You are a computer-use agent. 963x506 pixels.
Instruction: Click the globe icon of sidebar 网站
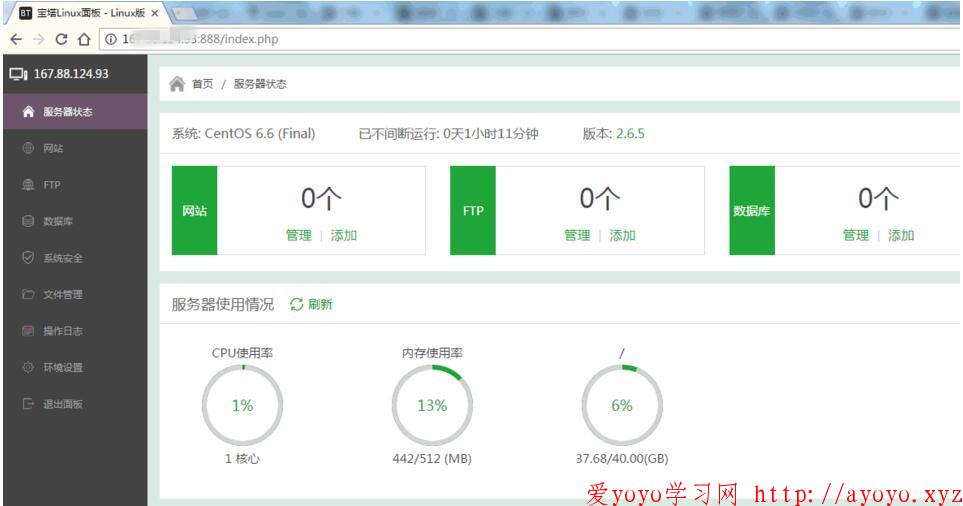point(28,148)
